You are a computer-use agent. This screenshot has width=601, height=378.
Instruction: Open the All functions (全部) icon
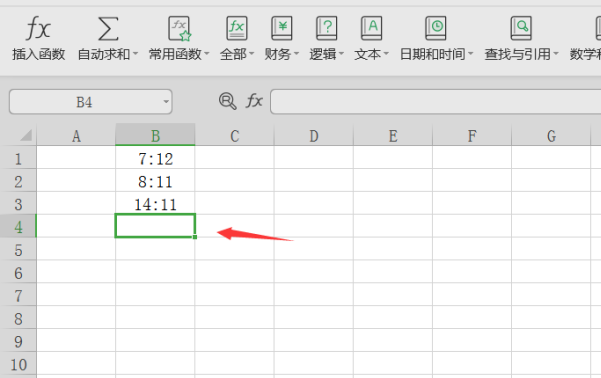[x=236, y=28]
